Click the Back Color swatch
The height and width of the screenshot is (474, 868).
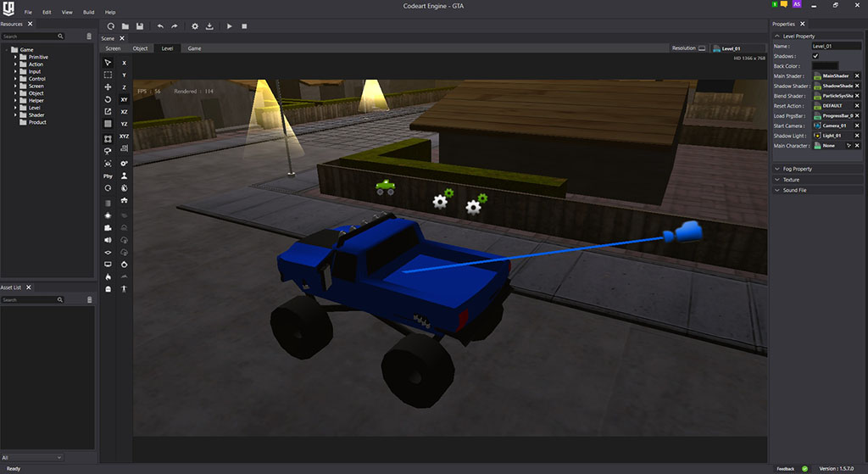point(825,65)
